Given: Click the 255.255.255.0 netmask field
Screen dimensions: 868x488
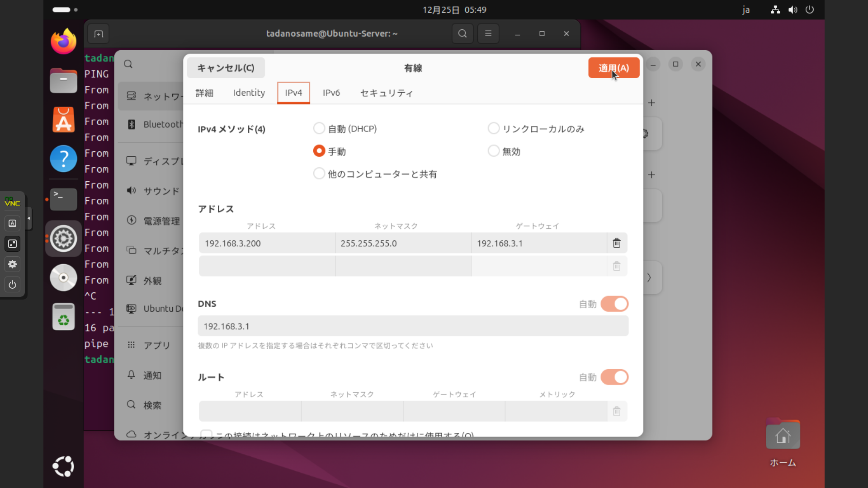Looking at the screenshot, I should [403, 243].
